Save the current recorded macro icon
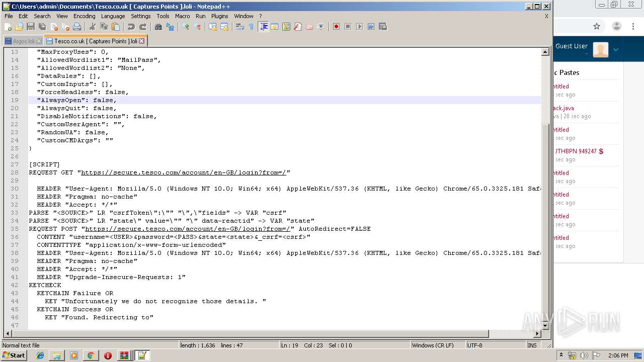 click(383, 27)
